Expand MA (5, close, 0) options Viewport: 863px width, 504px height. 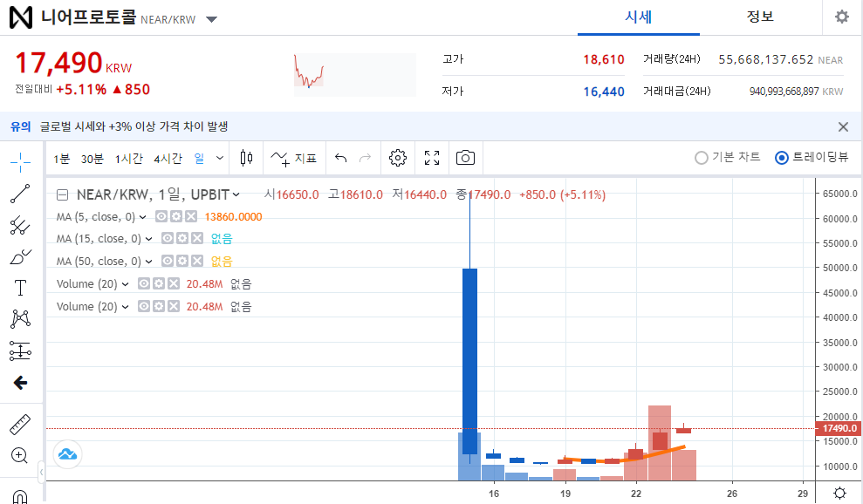click(x=142, y=217)
